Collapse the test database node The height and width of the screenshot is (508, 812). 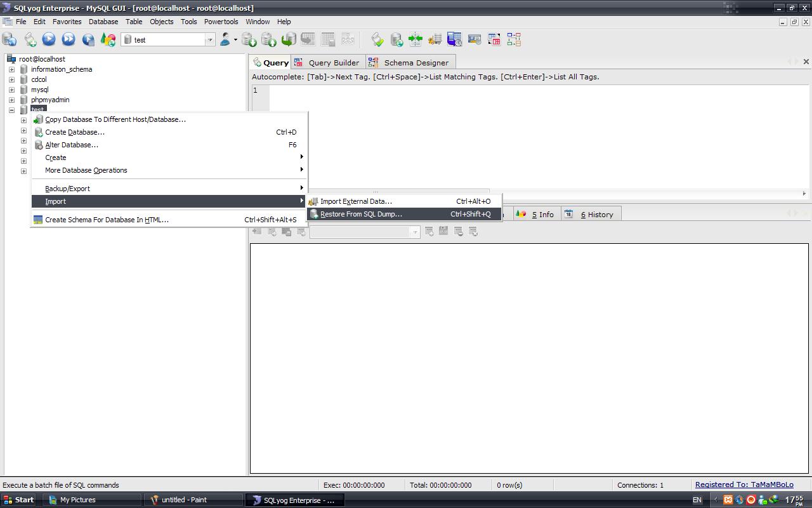coord(11,110)
